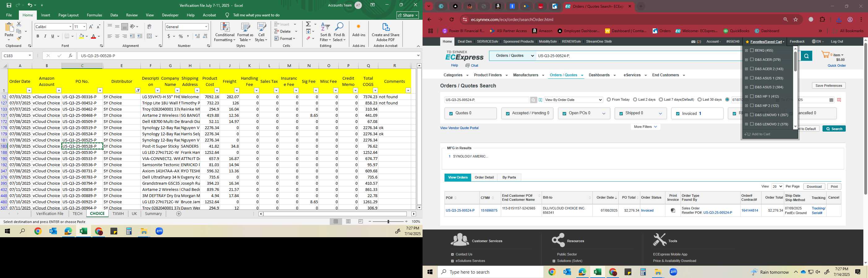The image size is (868, 278).
Task: Click the order search field containing US-Q3-25-00524-P,
Action: click(487, 100)
